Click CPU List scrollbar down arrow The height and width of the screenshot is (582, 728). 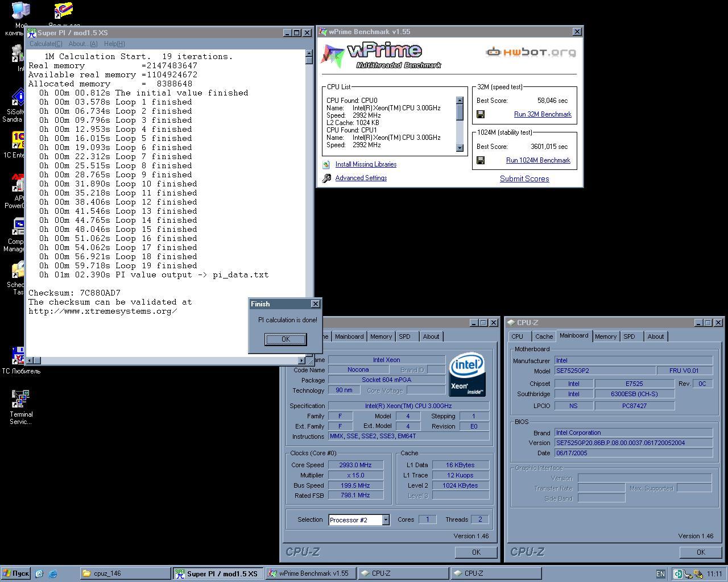(460, 148)
